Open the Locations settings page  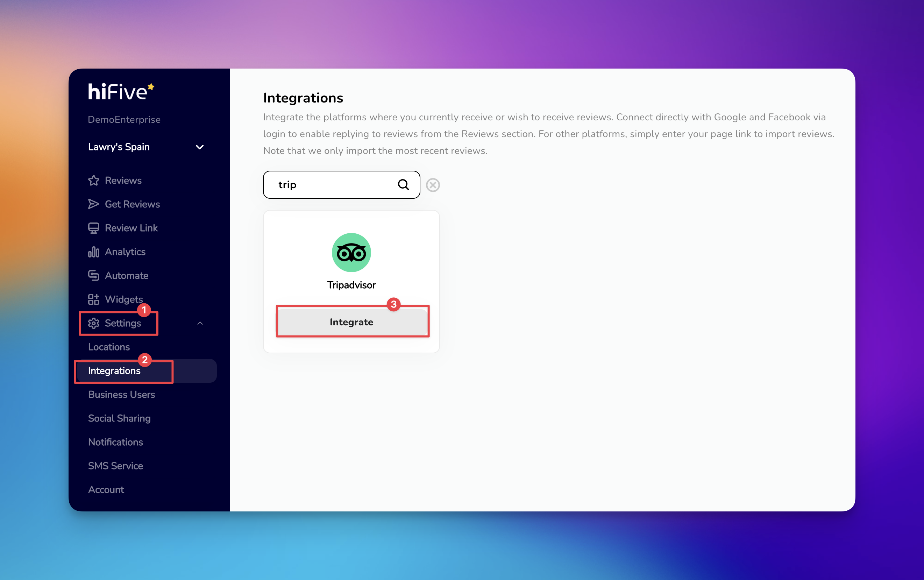point(109,347)
